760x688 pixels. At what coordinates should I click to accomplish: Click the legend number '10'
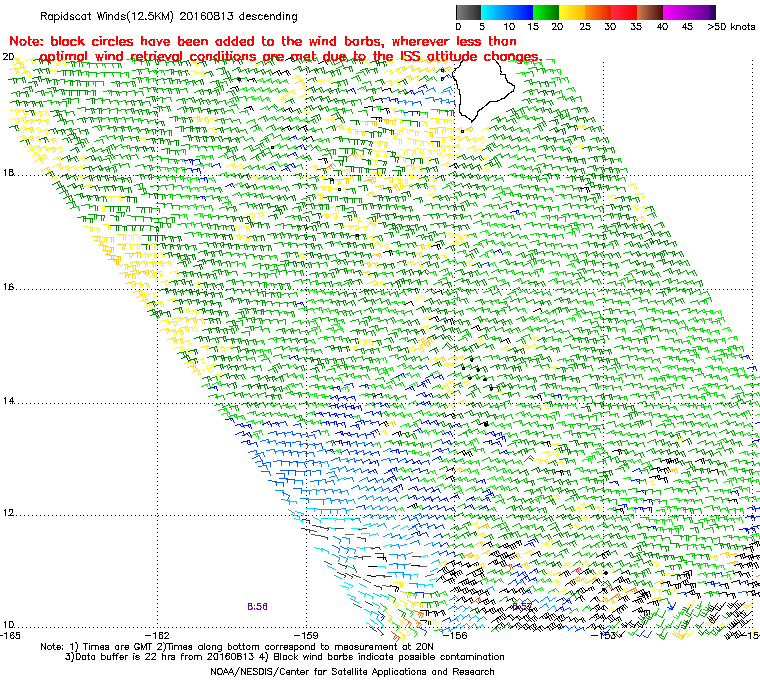[x=508, y=27]
